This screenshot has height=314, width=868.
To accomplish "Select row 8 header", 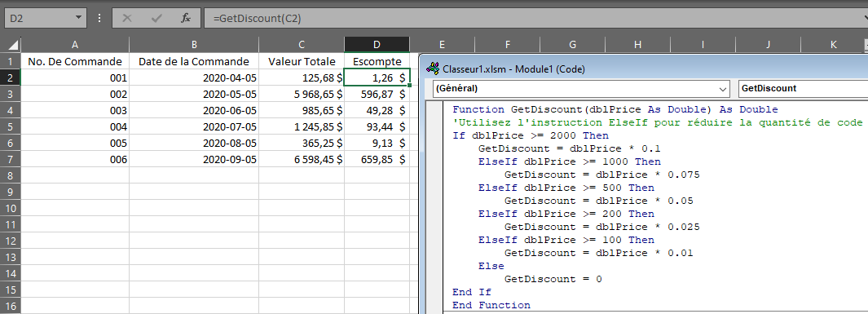I will click(11, 175).
